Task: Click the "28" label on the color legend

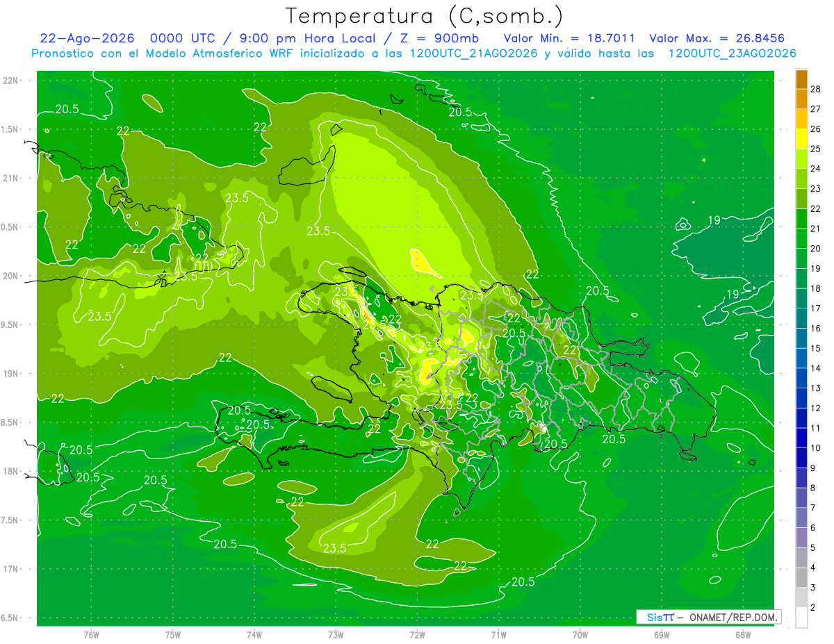Action: point(816,89)
